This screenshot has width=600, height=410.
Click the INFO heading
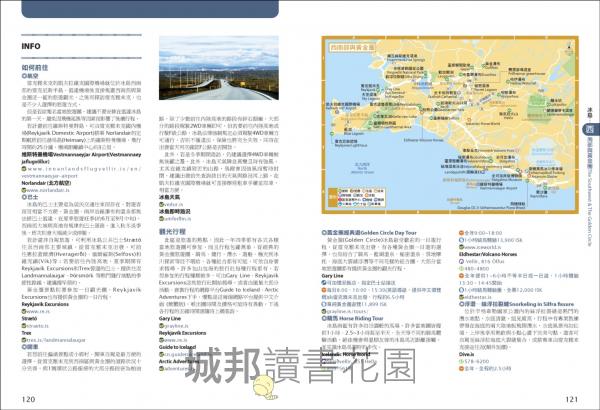tap(31, 46)
